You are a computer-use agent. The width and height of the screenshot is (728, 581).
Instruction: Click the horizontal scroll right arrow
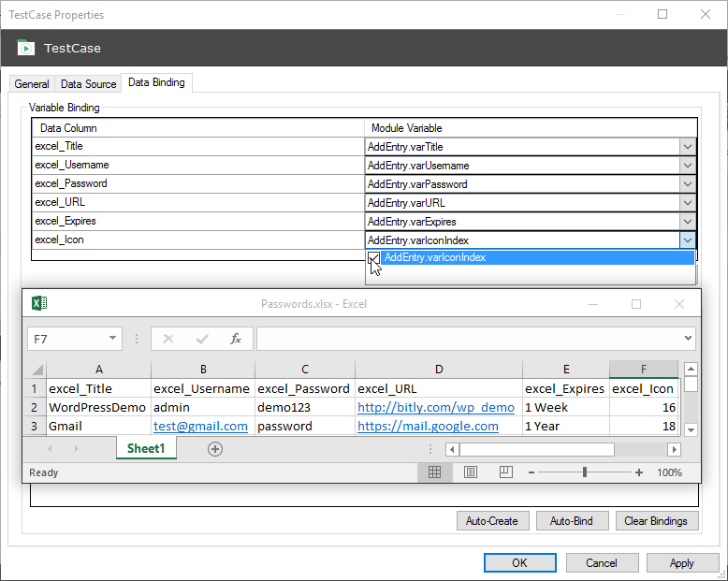674,449
